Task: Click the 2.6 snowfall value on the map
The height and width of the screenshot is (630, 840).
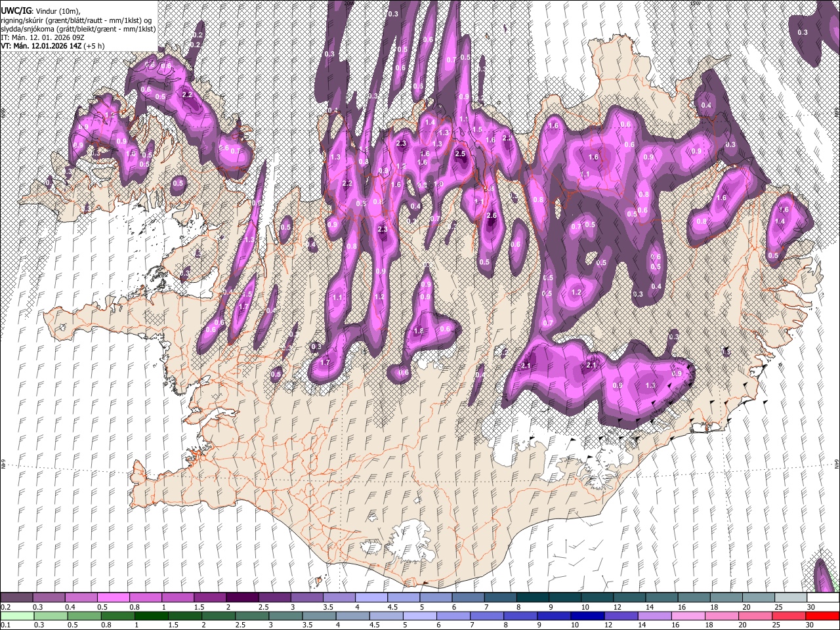Action: point(492,215)
